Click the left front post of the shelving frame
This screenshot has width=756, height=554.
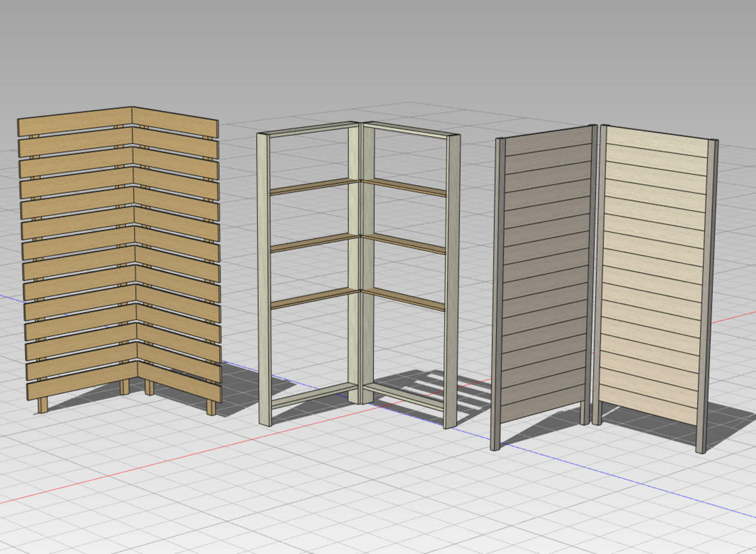pyautogui.click(x=264, y=279)
